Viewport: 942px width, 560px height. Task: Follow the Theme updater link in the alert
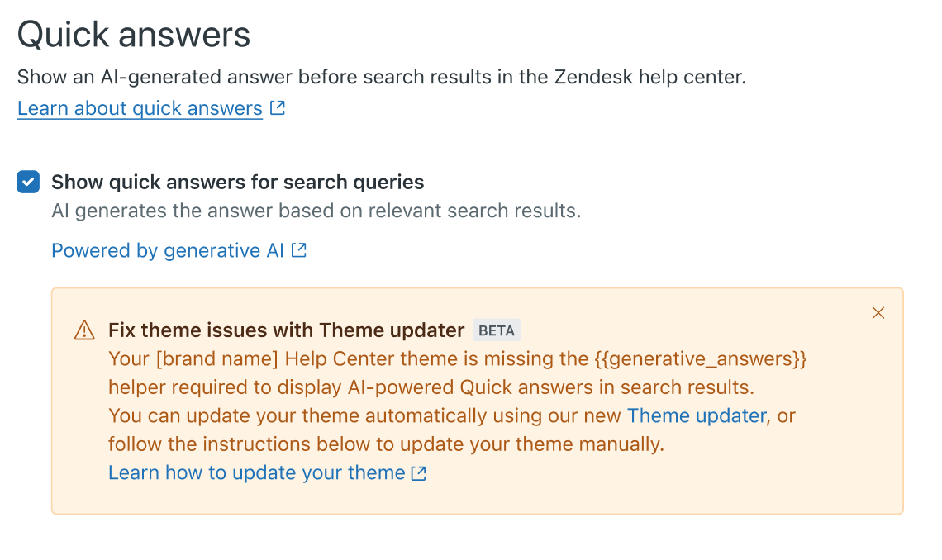coord(697,415)
